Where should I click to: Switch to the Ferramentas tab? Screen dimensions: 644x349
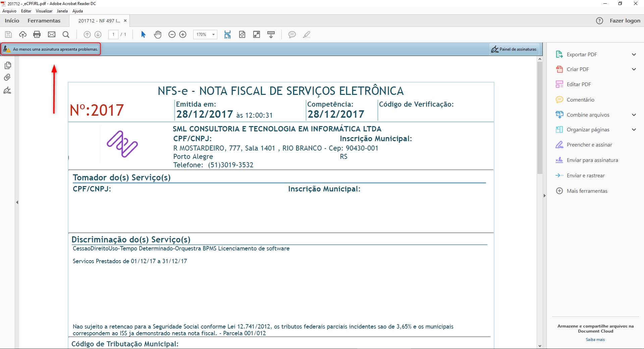(x=44, y=21)
